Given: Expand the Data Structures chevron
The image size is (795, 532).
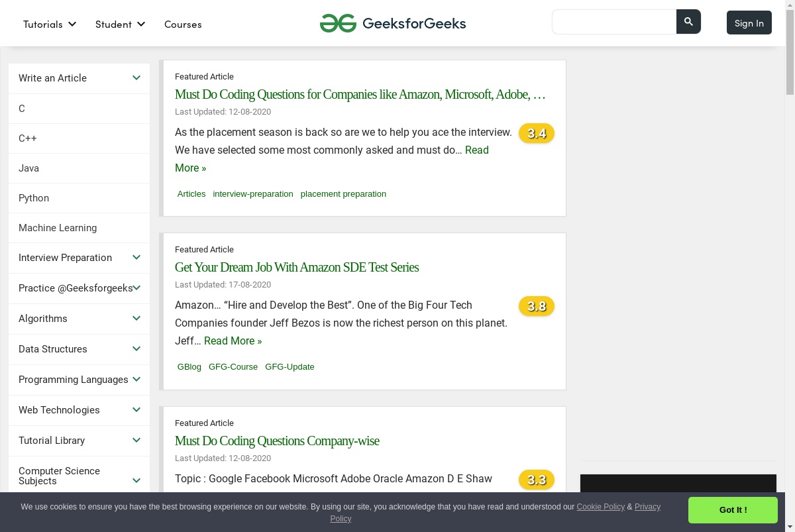Looking at the screenshot, I should click(x=136, y=348).
